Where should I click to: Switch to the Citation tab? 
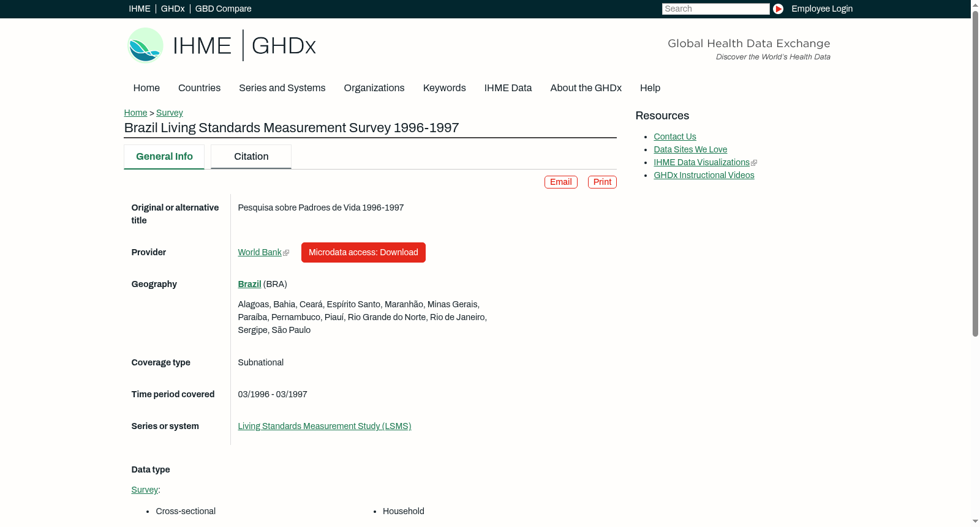(x=251, y=157)
